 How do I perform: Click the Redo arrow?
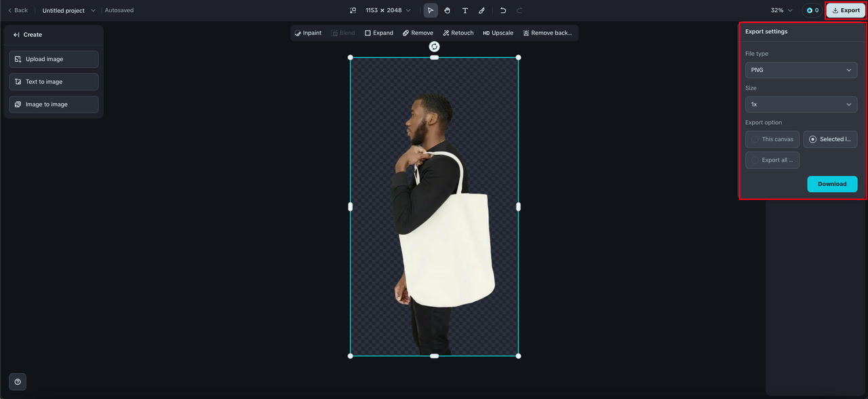click(519, 10)
